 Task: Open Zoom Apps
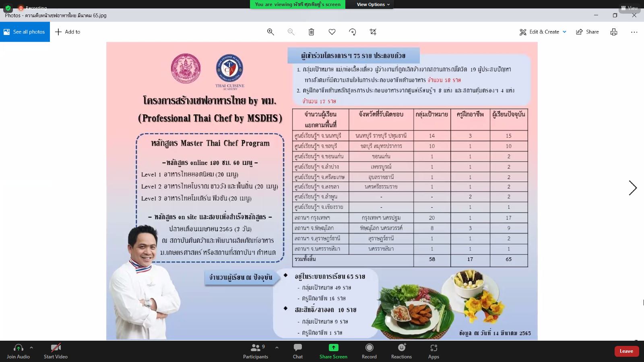point(433,351)
